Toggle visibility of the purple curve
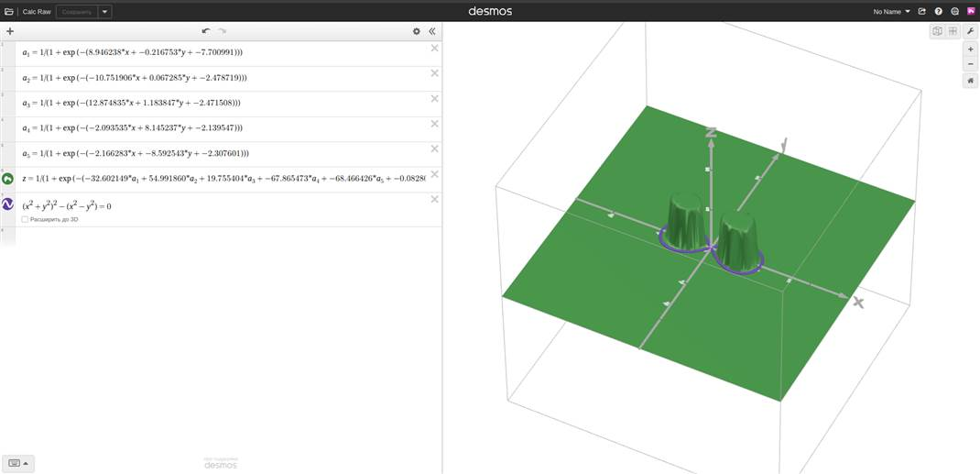Viewport: 980px width, 474px height. point(7,204)
